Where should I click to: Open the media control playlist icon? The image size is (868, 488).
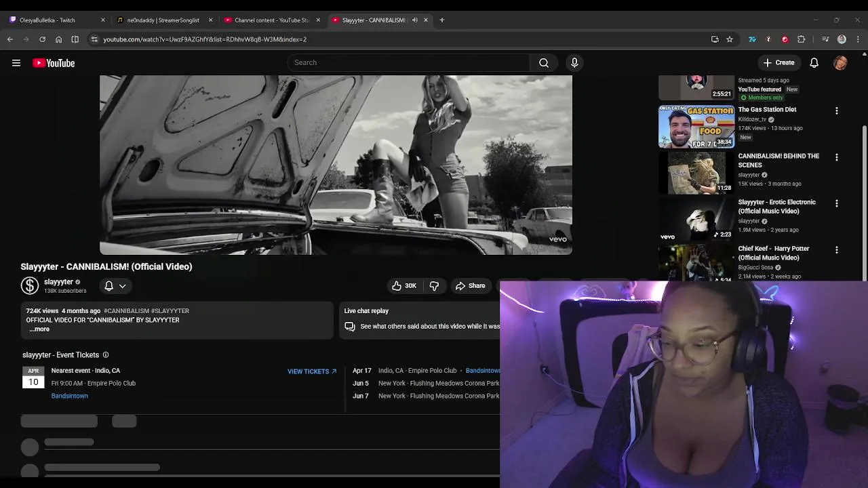coord(825,39)
